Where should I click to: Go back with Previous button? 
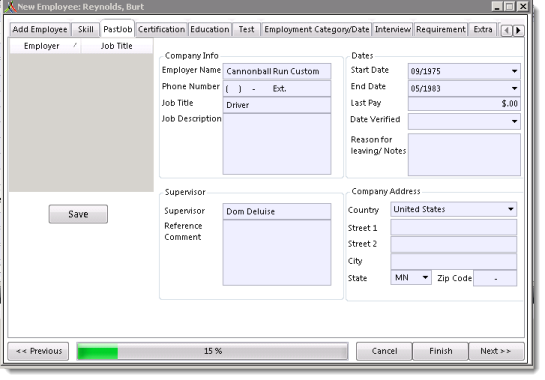point(38,351)
